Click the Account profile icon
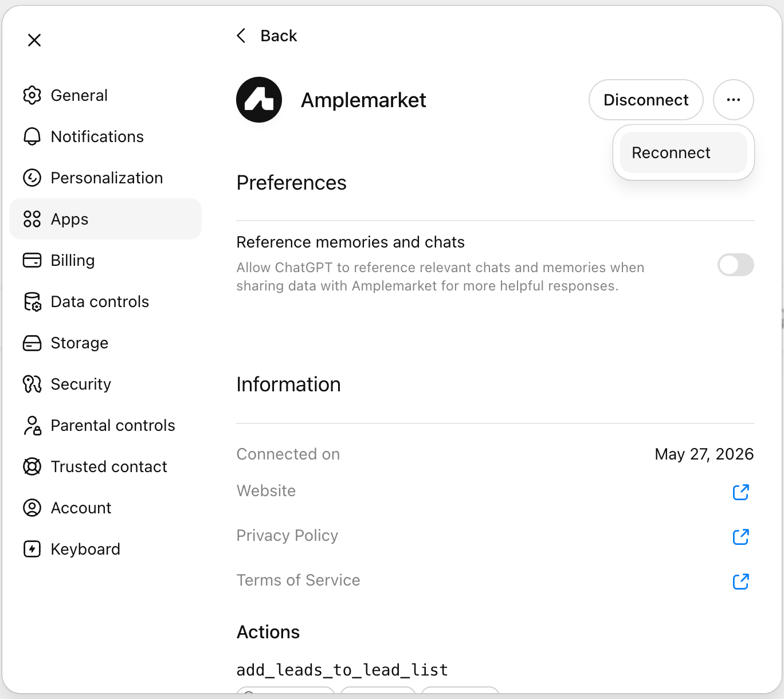This screenshot has width=784, height=699. pos(32,508)
